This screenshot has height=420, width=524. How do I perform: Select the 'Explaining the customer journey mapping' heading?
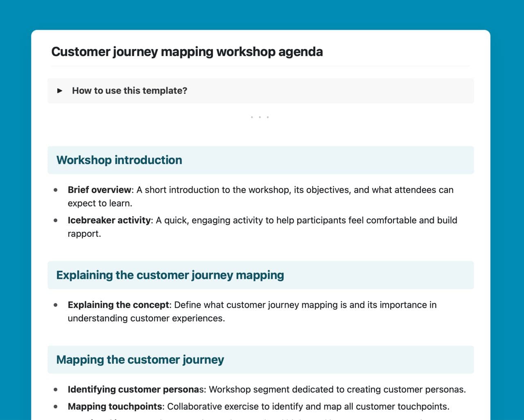(170, 275)
